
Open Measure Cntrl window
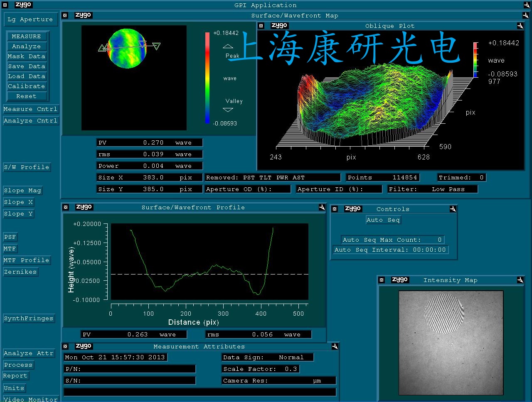pos(30,109)
